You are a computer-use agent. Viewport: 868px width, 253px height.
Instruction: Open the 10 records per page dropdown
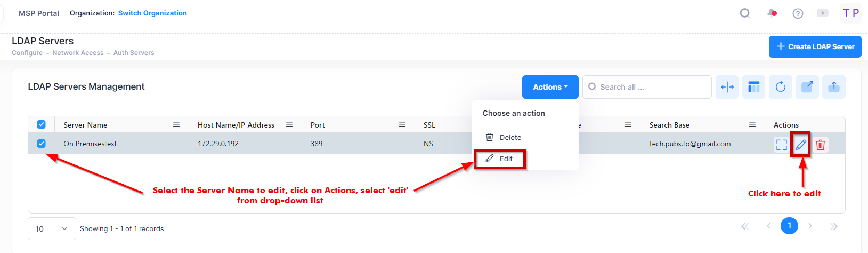coord(52,228)
